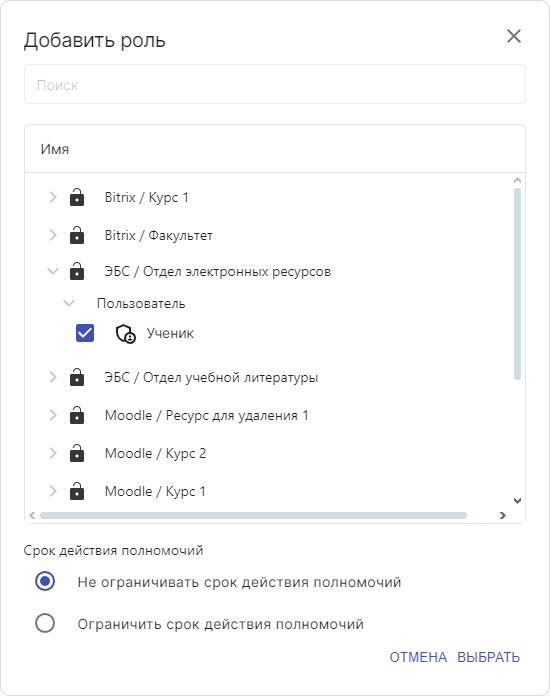This screenshot has height=696, width=550.
Task: Click lock icon for Moodle / Ресурс для удаления 1
Action: [x=77, y=415]
